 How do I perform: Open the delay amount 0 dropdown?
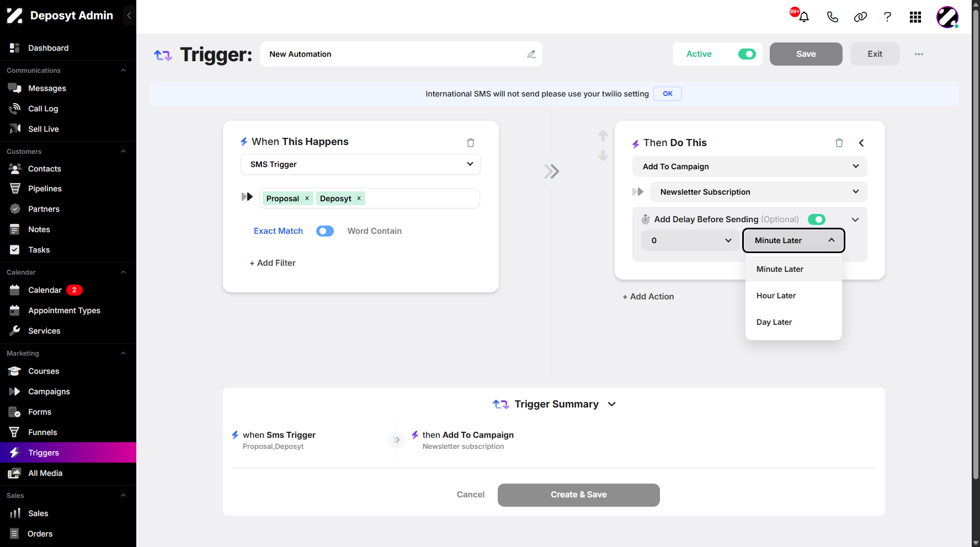point(690,240)
